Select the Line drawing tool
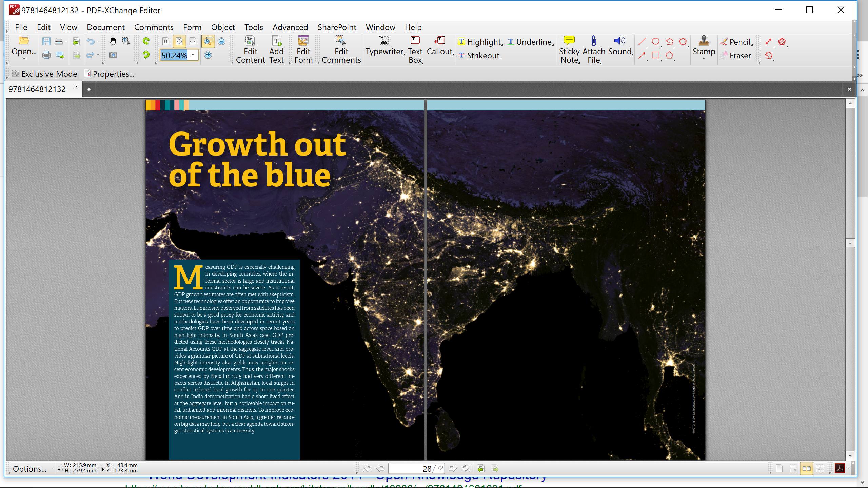Screen dimensions: 868x488 (642, 41)
